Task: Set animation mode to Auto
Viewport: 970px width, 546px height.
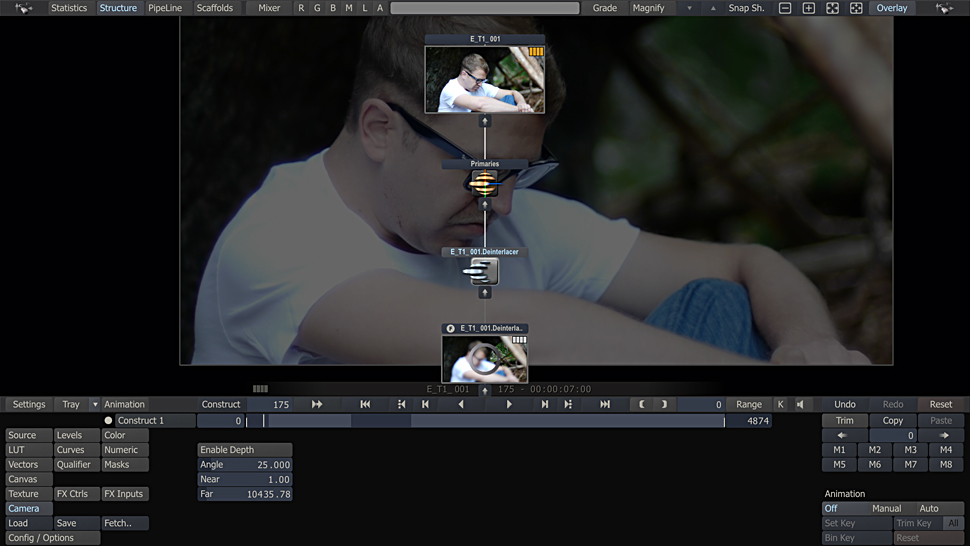Action: (929, 508)
